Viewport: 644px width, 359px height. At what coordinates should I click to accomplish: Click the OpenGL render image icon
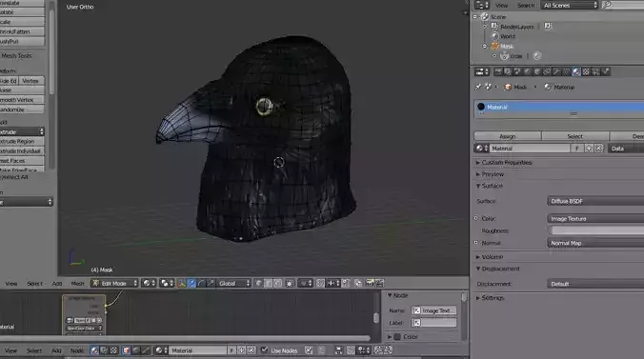pos(370,283)
